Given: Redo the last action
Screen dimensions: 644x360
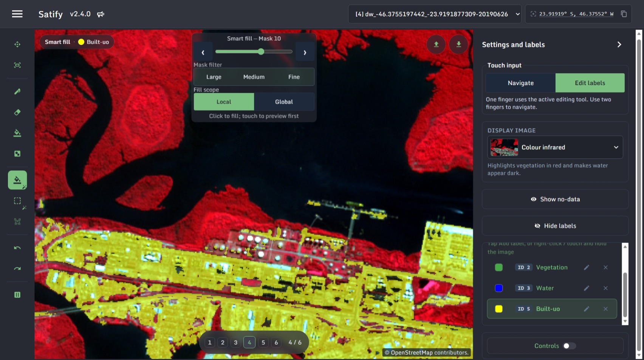Looking at the screenshot, I should [17, 269].
